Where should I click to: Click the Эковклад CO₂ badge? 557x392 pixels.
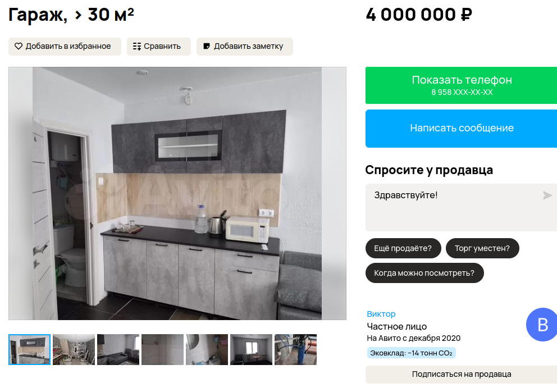point(412,353)
